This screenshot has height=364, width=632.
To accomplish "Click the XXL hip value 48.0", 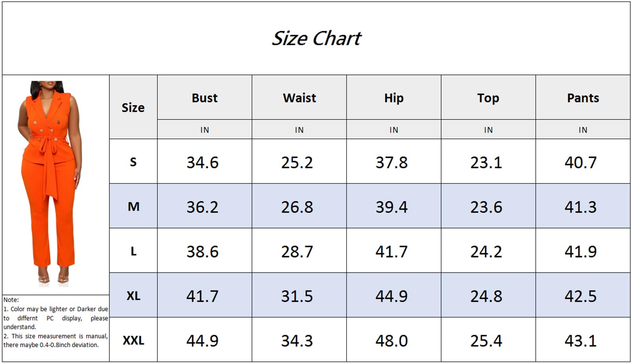I will point(392,340).
